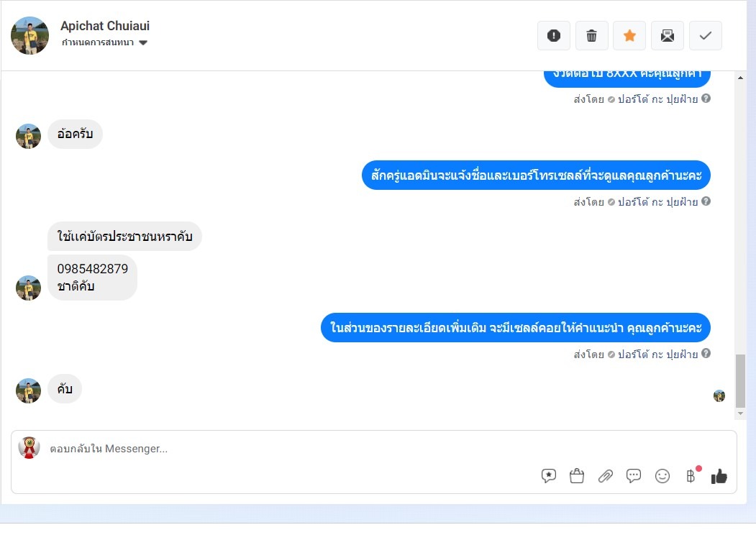The width and height of the screenshot is (756, 535).
Task: Open the emoji smiley picker
Action: 662,476
